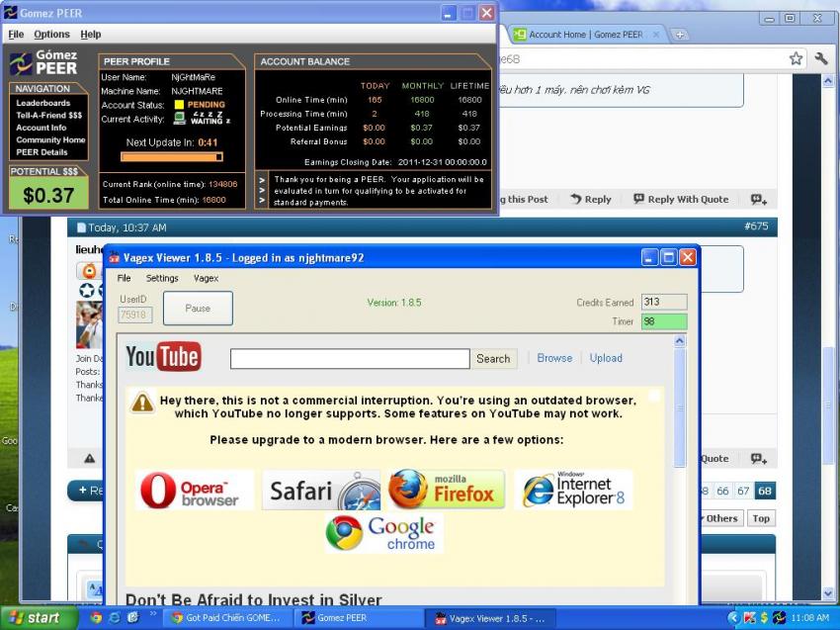Open the Windows Start menu

click(x=39, y=618)
